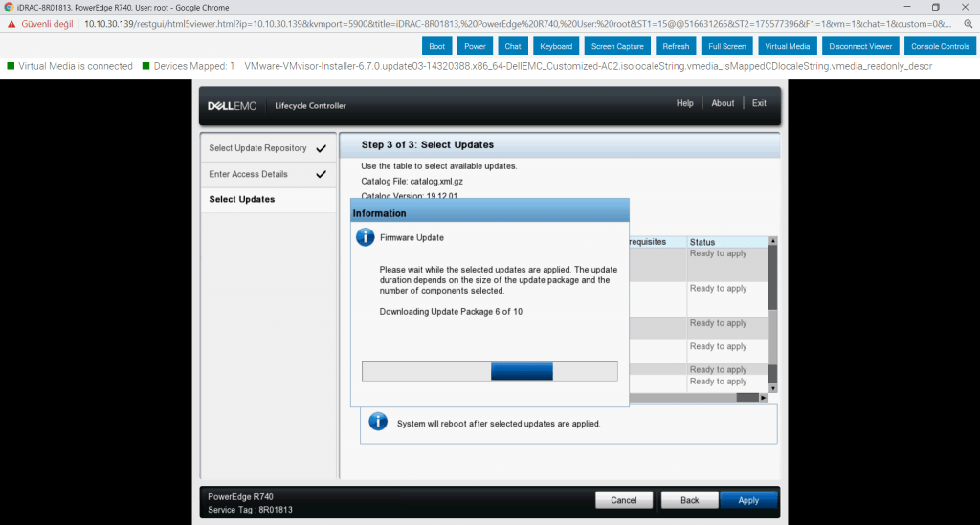The width and height of the screenshot is (980, 525).
Task: Click Exit in Lifecycle Controller header
Action: [759, 103]
